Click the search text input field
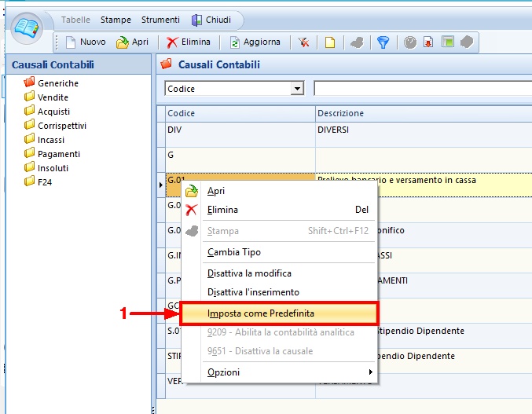The image size is (532, 414). 422,88
